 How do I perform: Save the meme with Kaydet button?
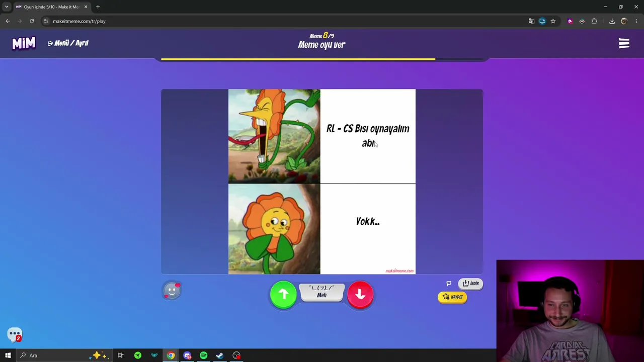(452, 297)
